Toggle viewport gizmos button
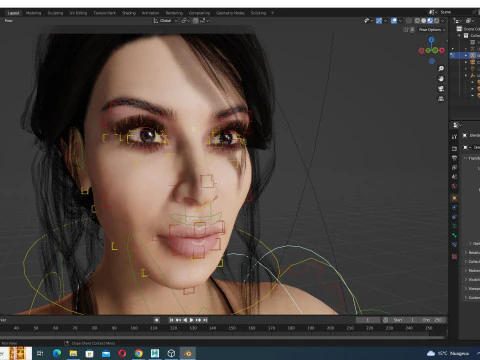 point(379,21)
